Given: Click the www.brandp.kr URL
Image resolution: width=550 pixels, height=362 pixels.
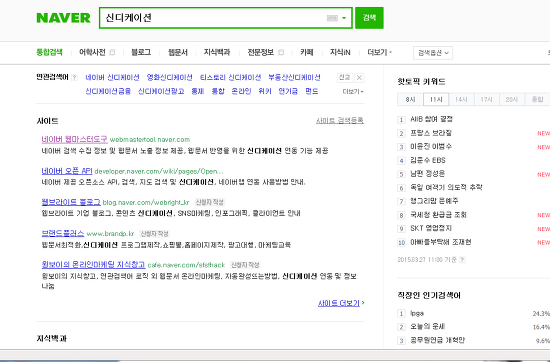Looking at the screenshot, I should [110, 234].
